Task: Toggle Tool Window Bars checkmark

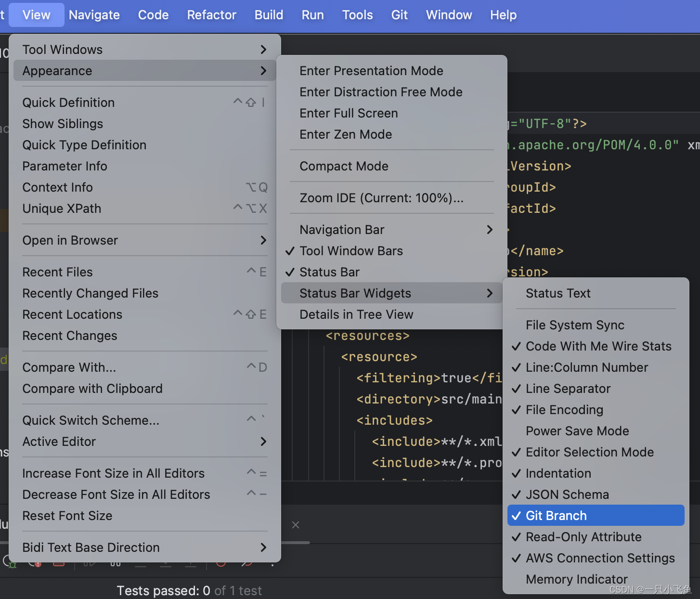Action: (392, 251)
